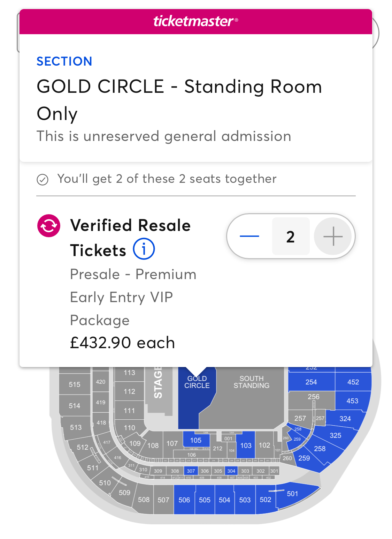Image resolution: width=392 pixels, height=539 pixels.
Task: Select section 254 on the seat map
Action: pos(311,382)
